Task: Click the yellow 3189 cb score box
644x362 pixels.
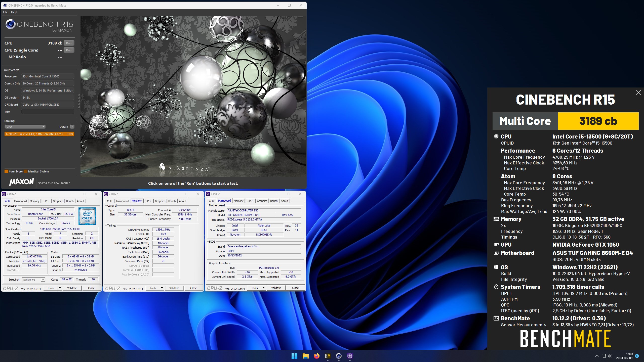Action: pos(598,121)
